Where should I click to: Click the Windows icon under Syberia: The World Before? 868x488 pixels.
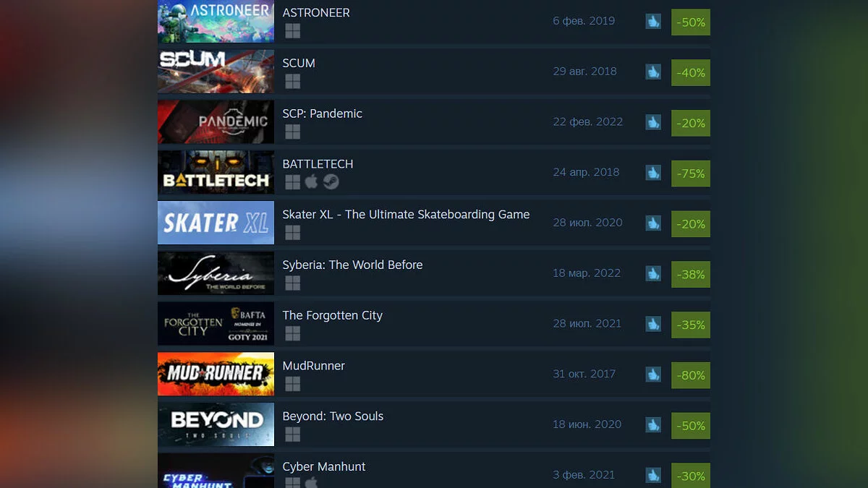point(292,283)
